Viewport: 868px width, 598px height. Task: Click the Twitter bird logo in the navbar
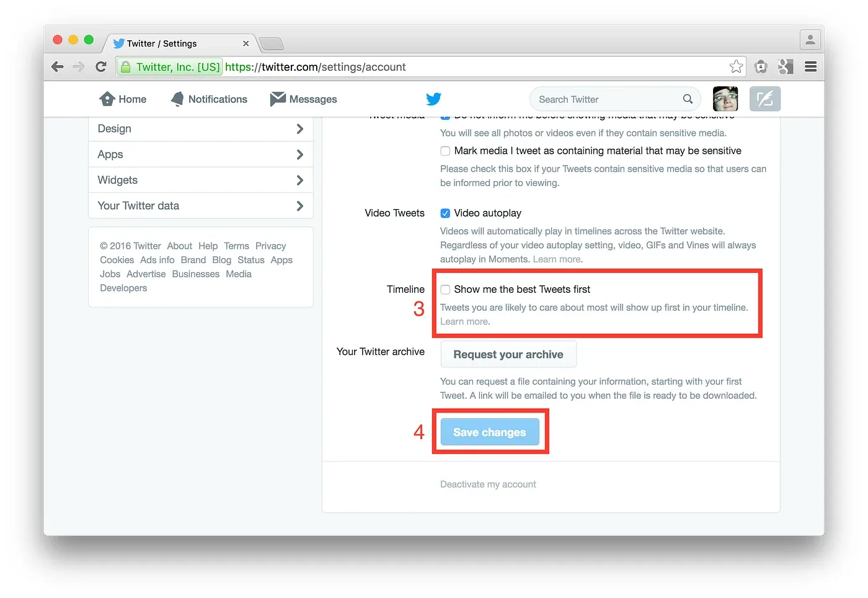(433, 99)
